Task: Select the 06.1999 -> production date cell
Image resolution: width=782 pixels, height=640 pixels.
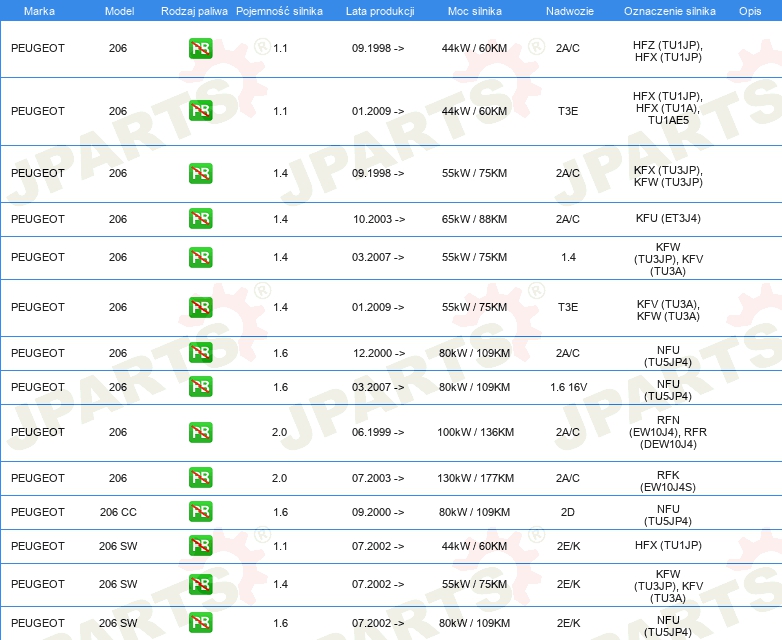Action: [378, 432]
